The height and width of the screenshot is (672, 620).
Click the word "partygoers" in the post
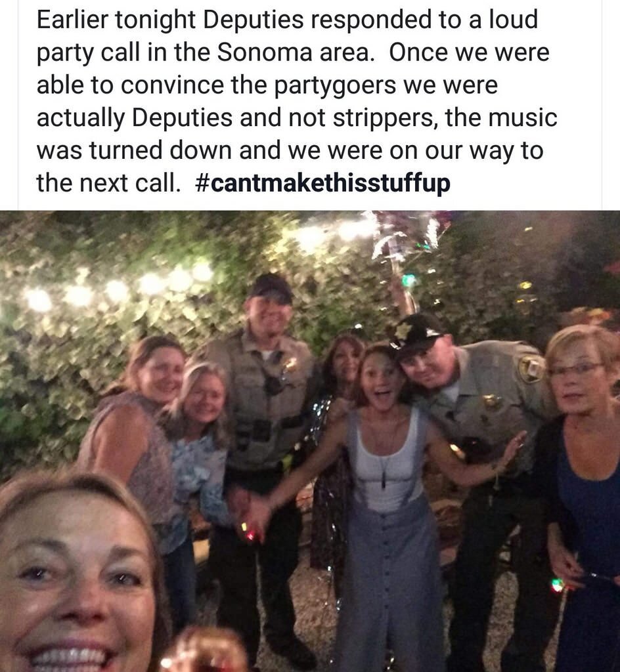(334, 85)
